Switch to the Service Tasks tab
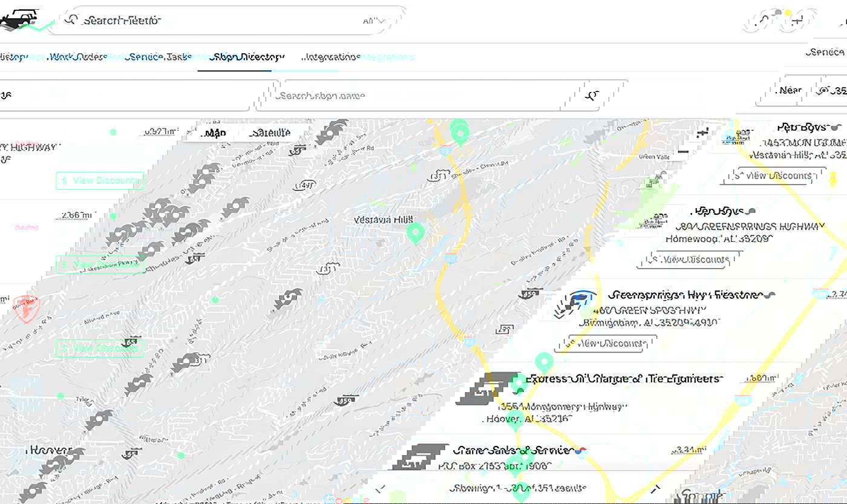The height and width of the screenshot is (504, 847). [x=159, y=57]
